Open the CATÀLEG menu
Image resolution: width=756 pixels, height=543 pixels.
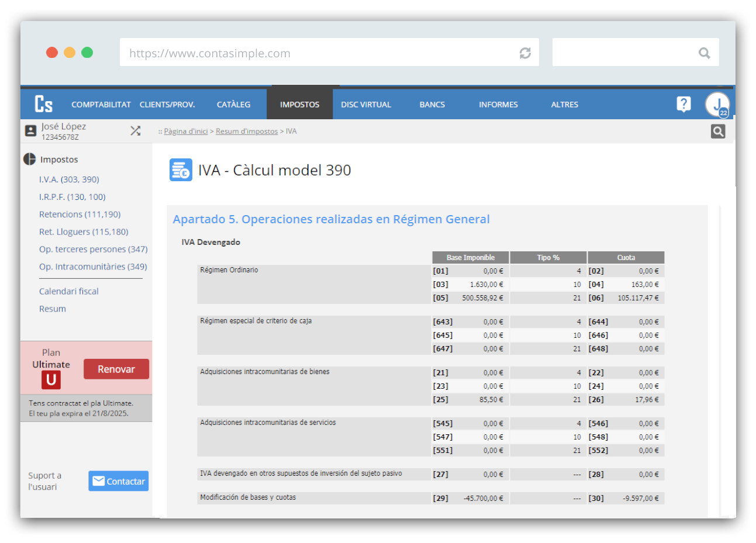click(x=233, y=105)
